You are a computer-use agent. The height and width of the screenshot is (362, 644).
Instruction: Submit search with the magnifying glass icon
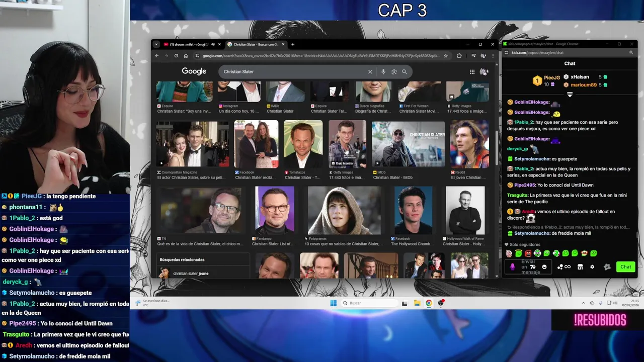coord(405,72)
